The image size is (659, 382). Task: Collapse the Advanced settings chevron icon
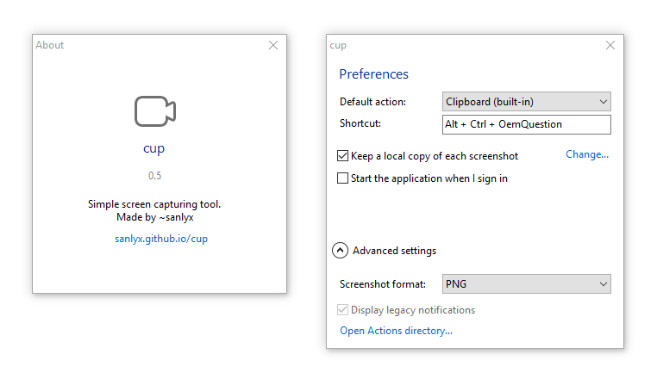pyautogui.click(x=340, y=250)
